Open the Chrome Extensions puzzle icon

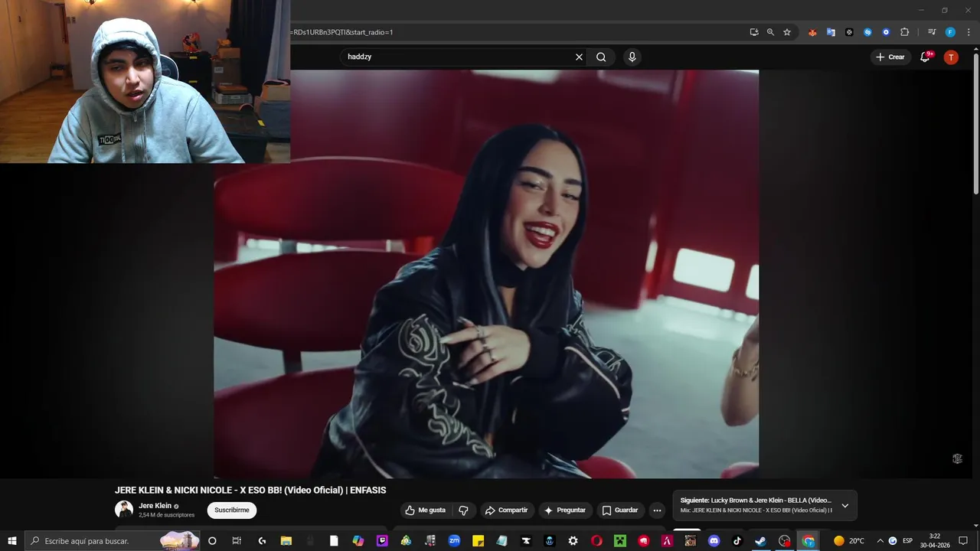click(x=904, y=32)
